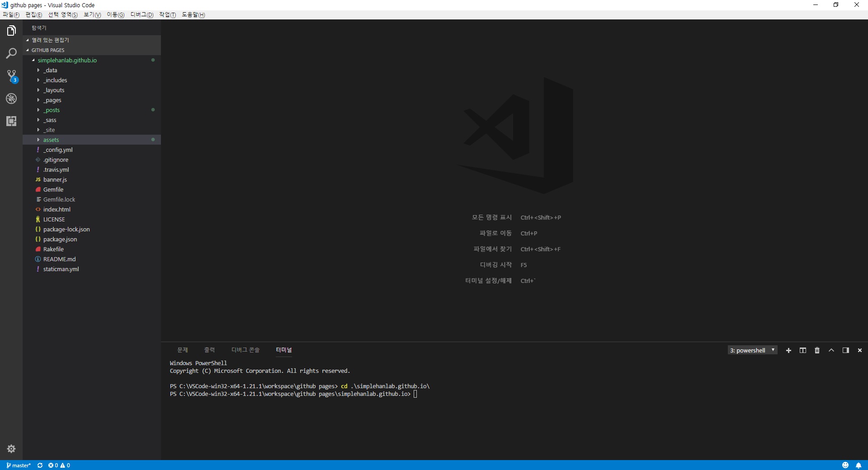868x470 pixels.
Task: Maximize the panel with up chevron
Action: [x=831, y=350]
